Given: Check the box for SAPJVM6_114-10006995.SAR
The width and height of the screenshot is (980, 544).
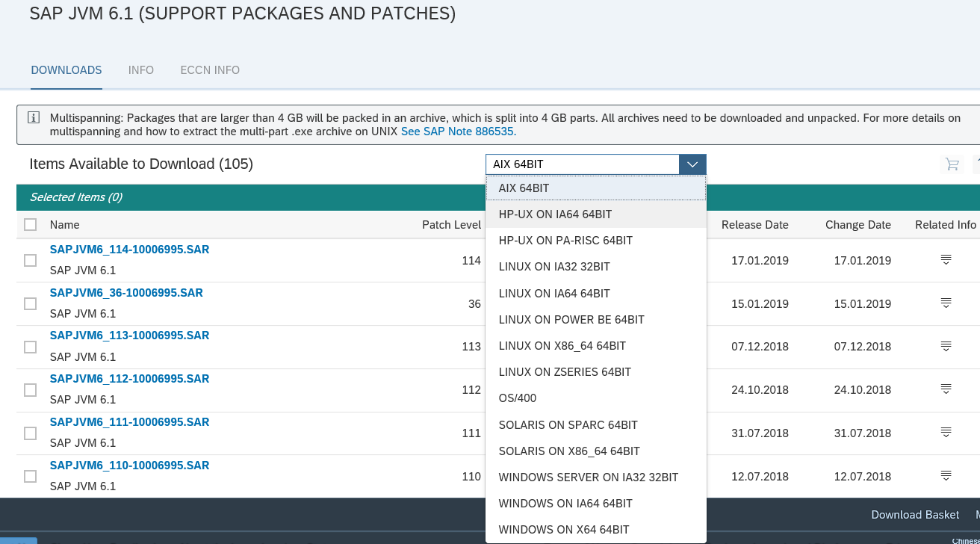Looking at the screenshot, I should [30, 260].
